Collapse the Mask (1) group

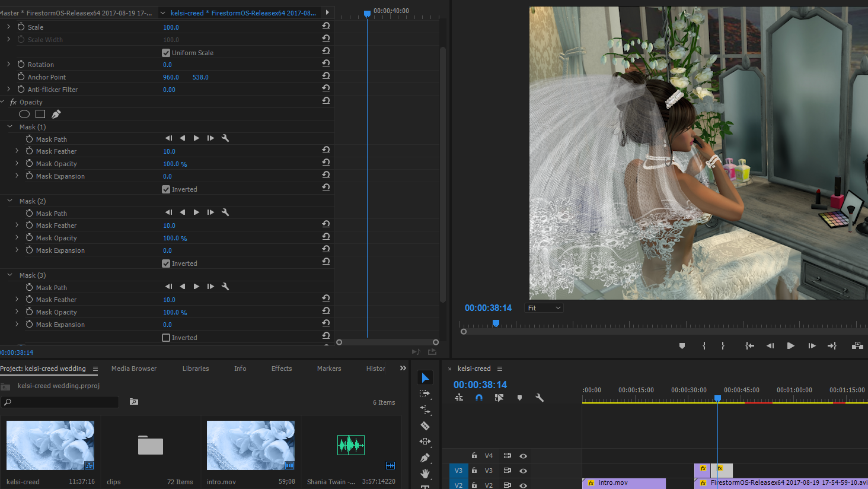pos(9,126)
